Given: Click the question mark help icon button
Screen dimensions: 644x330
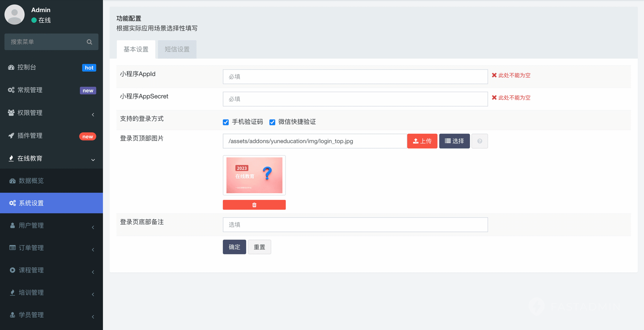Looking at the screenshot, I should [479, 141].
